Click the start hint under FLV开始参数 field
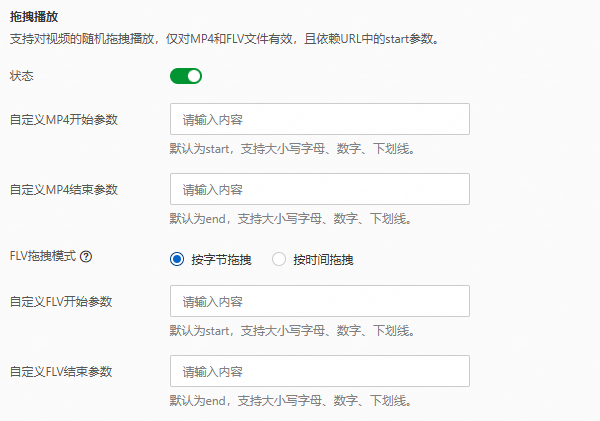Viewport: 600px width, 421px height. pyautogui.click(x=292, y=330)
